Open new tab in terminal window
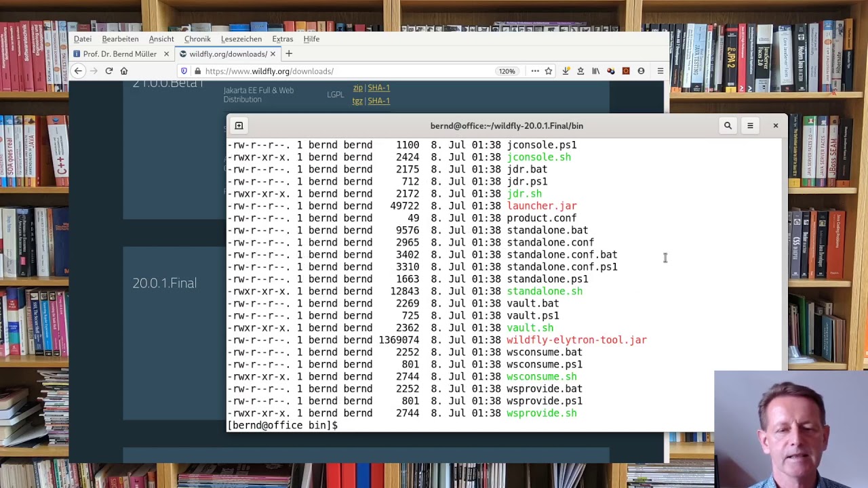This screenshot has width=868, height=488. click(x=239, y=125)
